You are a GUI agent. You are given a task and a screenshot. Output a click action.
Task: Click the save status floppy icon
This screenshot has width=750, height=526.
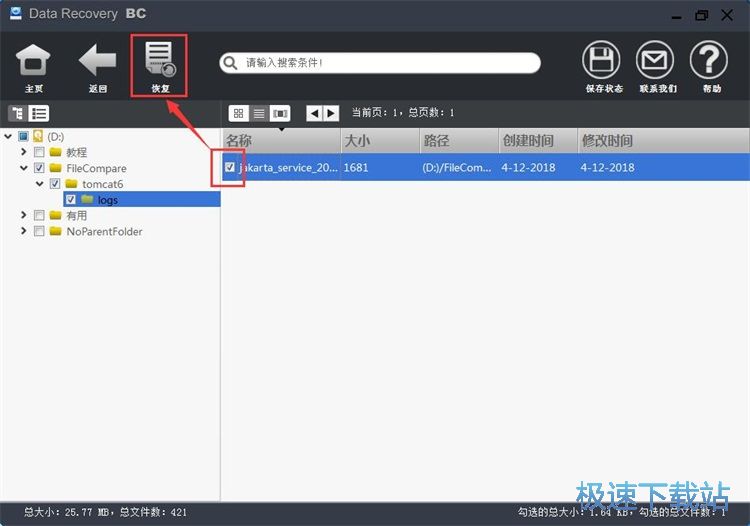click(x=601, y=60)
